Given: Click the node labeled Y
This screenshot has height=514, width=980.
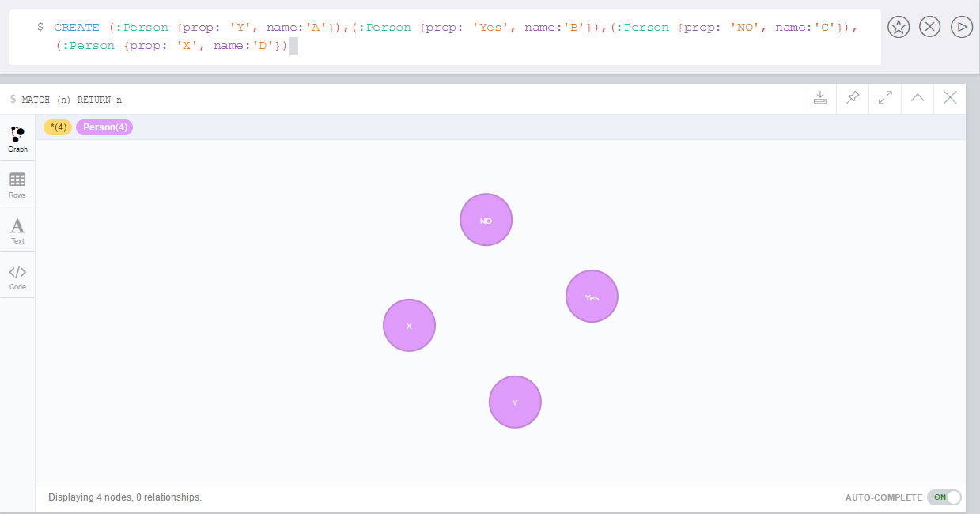Looking at the screenshot, I should pos(515,402).
